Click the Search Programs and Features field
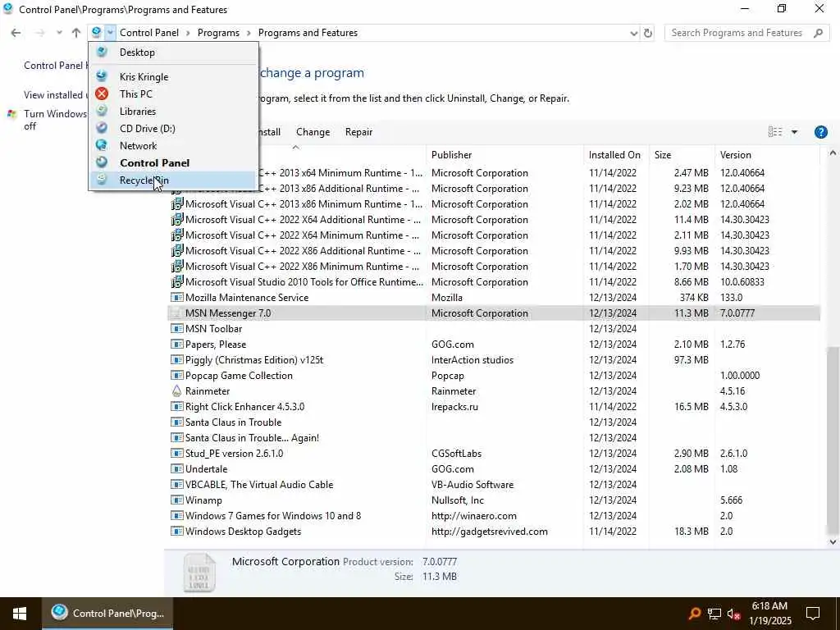 click(x=746, y=33)
